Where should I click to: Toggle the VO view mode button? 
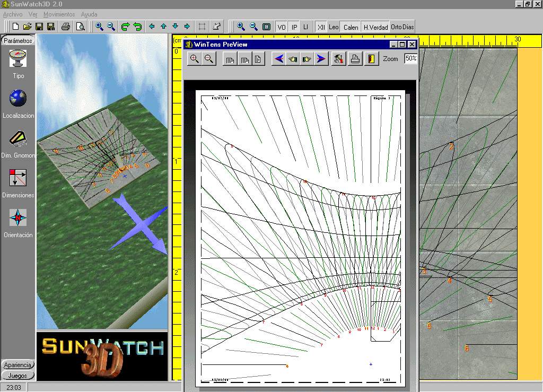[x=281, y=27]
